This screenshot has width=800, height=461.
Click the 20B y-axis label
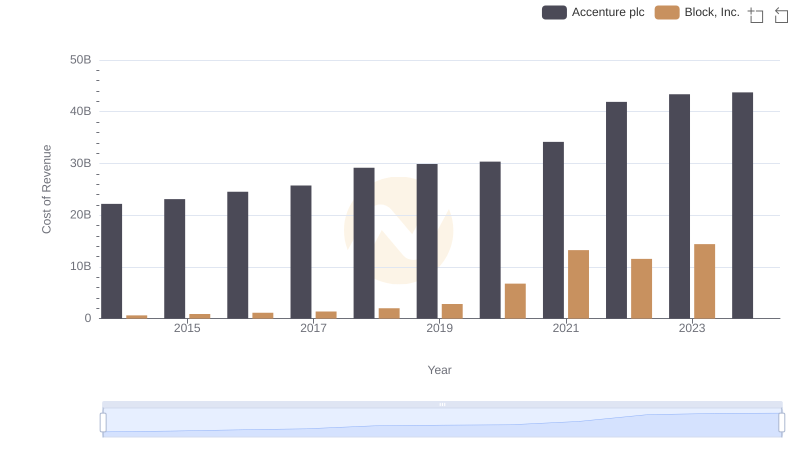coord(81,215)
